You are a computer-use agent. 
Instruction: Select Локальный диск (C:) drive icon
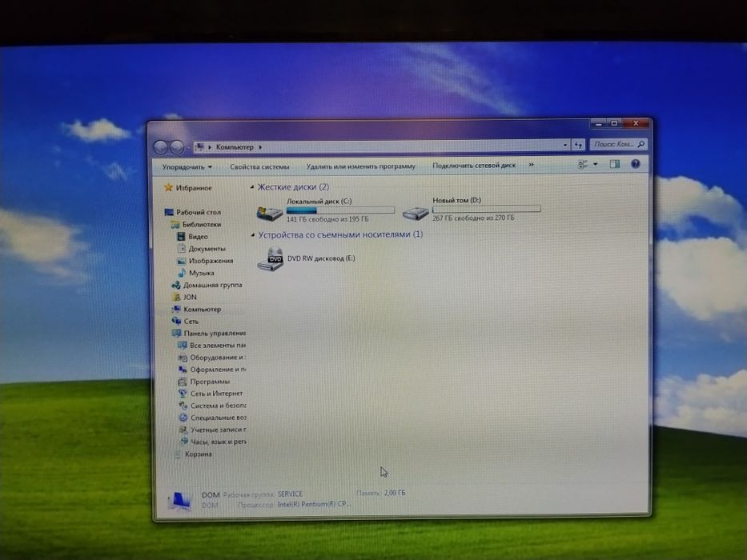[x=270, y=212]
